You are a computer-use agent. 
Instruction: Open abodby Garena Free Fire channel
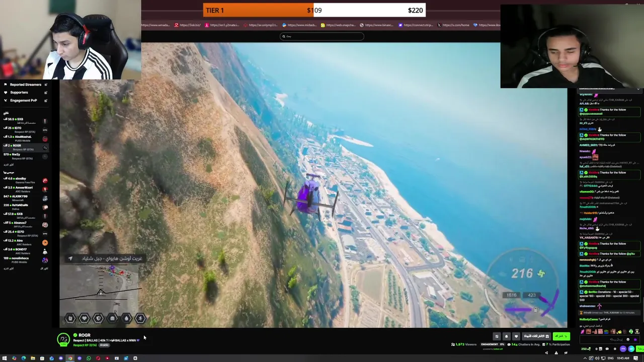(x=25, y=180)
